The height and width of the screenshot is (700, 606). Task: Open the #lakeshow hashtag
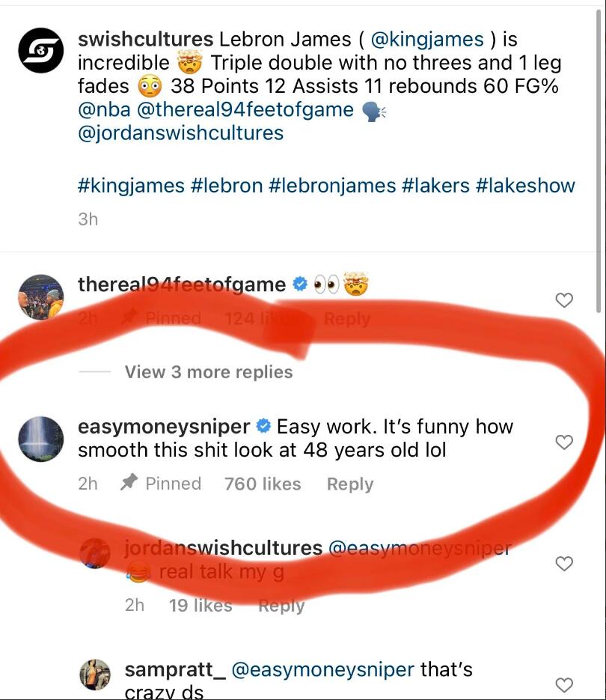pyautogui.click(x=525, y=186)
